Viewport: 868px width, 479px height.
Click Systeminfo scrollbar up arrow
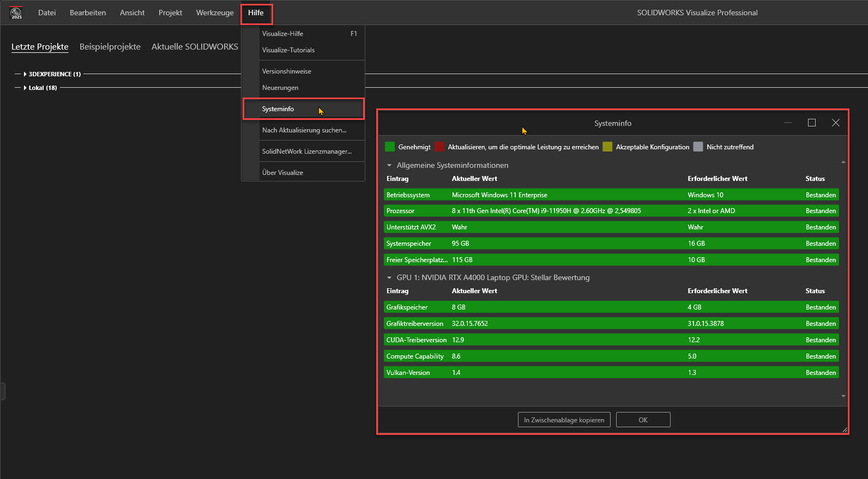843,162
